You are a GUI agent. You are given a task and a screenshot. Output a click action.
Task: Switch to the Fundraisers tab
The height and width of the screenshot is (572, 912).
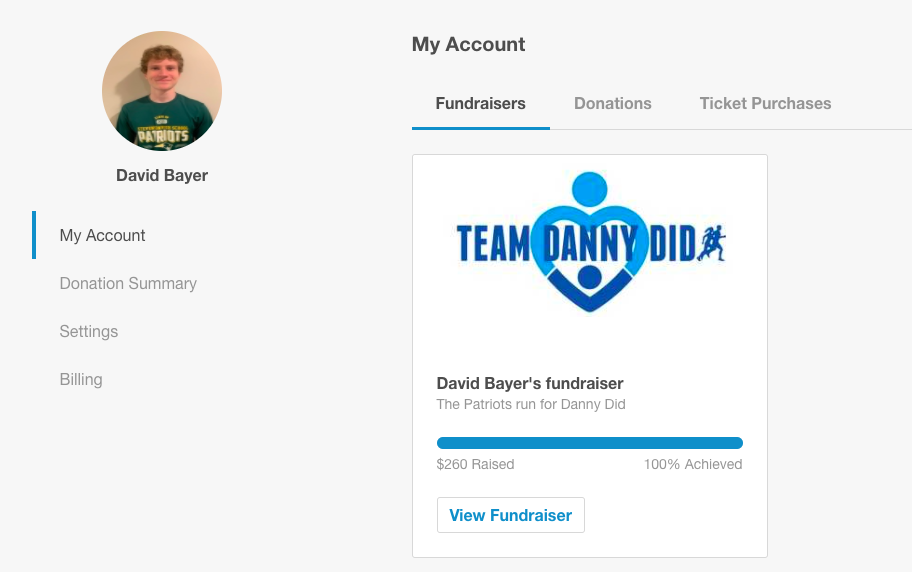480,103
